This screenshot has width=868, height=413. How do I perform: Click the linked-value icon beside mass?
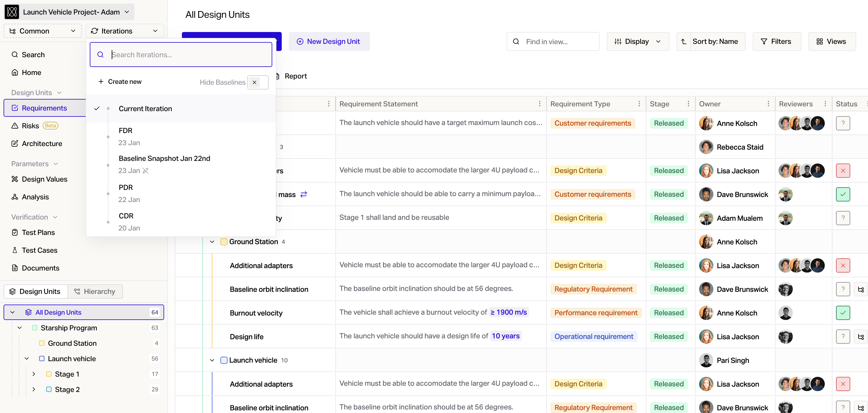point(304,194)
